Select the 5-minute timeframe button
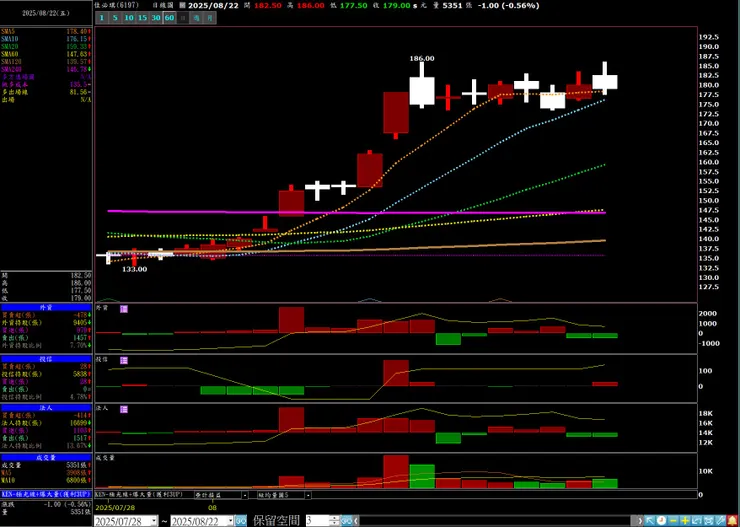740x527 pixels. point(115,18)
